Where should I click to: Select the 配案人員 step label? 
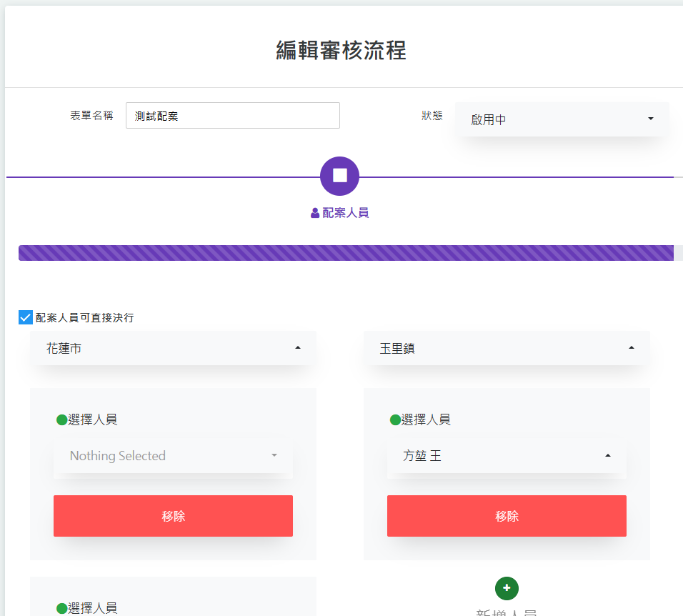346,213
